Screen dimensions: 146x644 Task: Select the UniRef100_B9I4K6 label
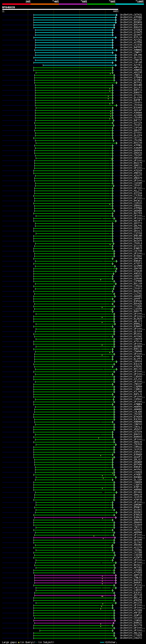[x=131, y=493]
